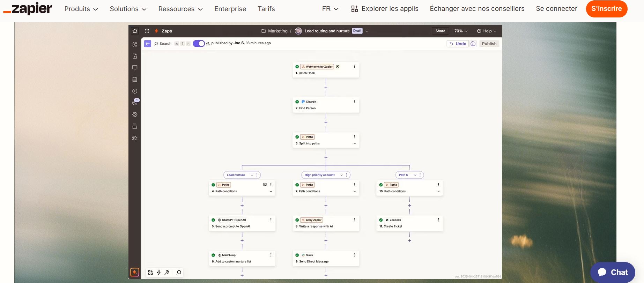Screen dimensions: 644x283
Task: Open the Marketing folder breadcrumb
Action: pyautogui.click(x=274, y=31)
